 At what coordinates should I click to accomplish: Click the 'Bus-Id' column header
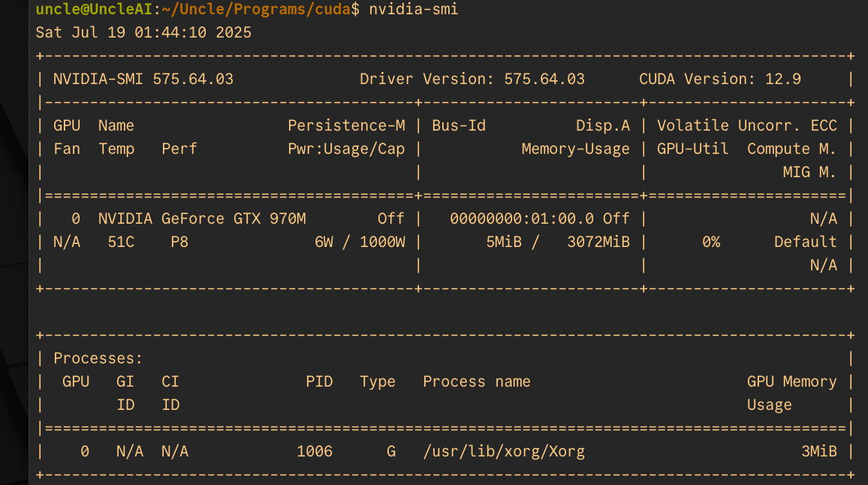[459, 125]
